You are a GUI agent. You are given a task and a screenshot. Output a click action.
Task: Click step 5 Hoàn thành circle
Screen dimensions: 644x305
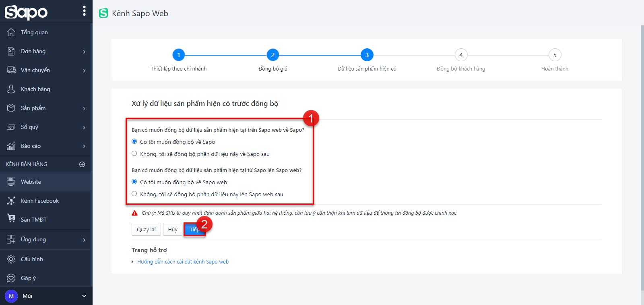[x=555, y=55]
